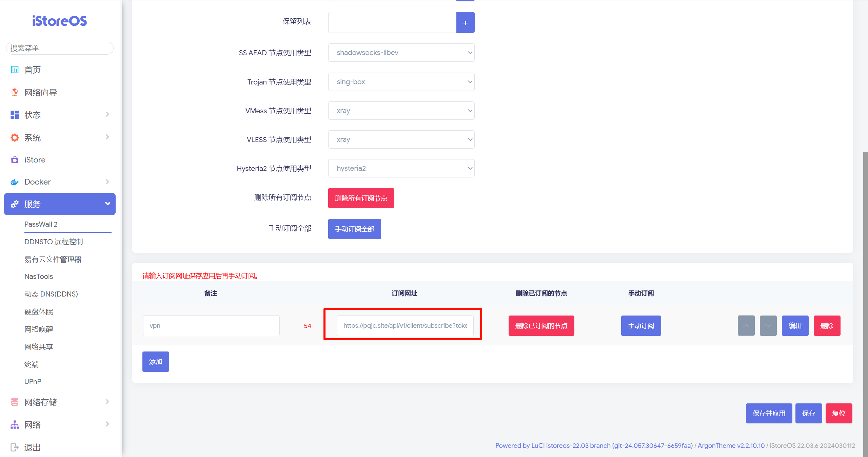Select PassWall 2 in services menu
The height and width of the screenshot is (457, 868).
(x=41, y=224)
